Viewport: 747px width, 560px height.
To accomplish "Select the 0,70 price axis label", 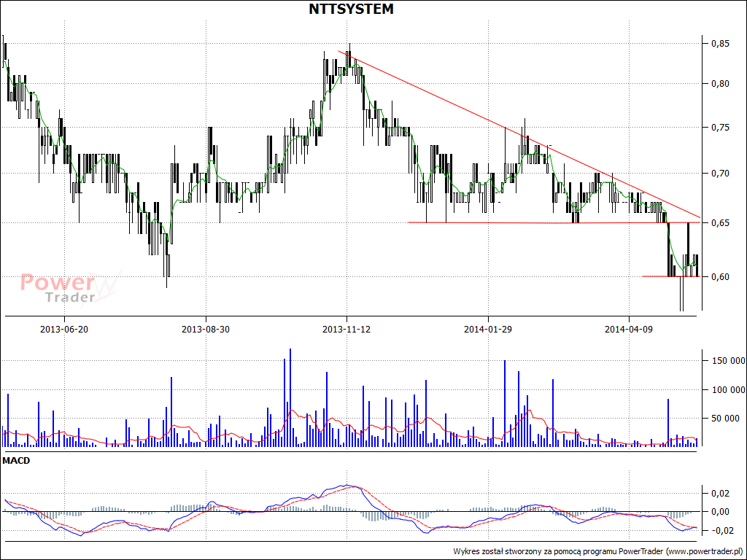I will pyautogui.click(x=720, y=174).
